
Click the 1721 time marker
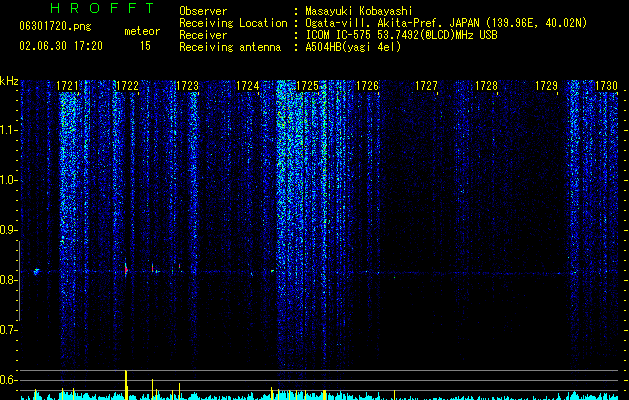coord(67,86)
